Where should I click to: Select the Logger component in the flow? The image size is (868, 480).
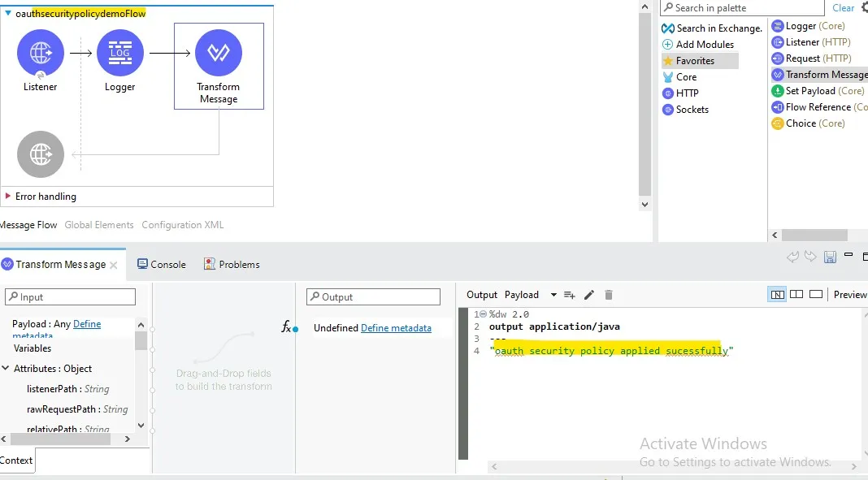120,53
